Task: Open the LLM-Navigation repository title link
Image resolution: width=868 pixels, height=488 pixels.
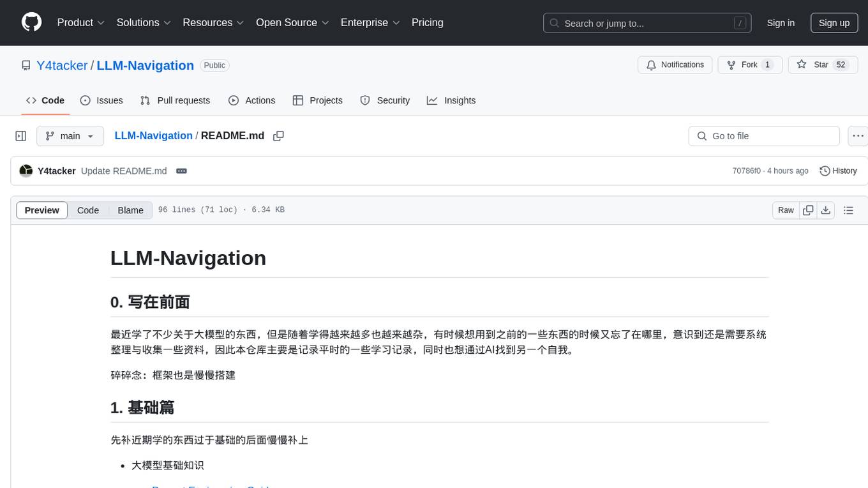Action: (146, 66)
